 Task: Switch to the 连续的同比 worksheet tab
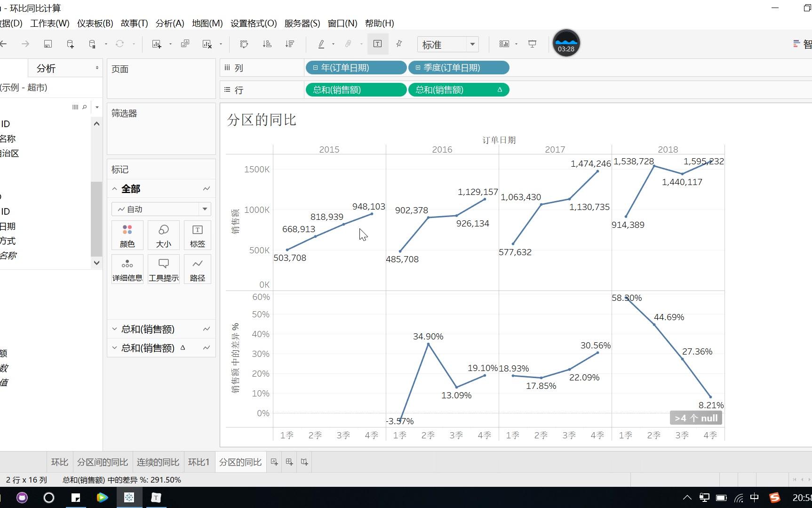(158, 462)
